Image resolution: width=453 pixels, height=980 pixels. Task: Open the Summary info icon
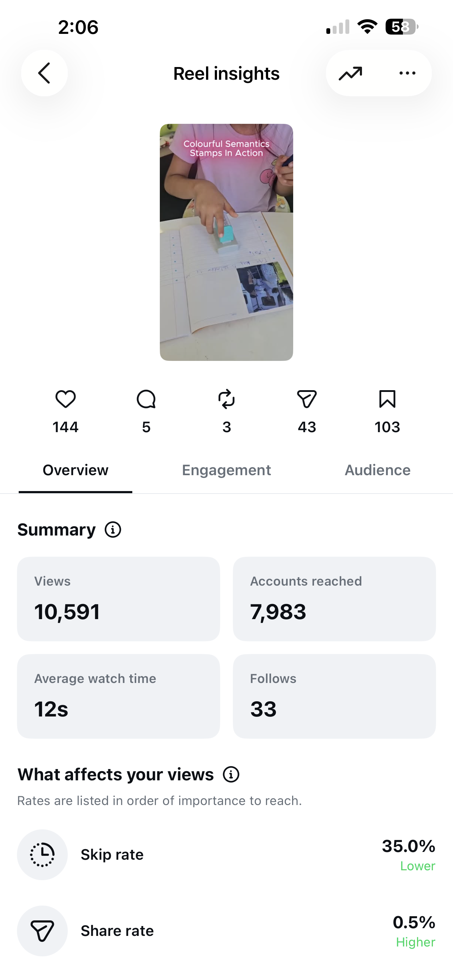coord(113,530)
